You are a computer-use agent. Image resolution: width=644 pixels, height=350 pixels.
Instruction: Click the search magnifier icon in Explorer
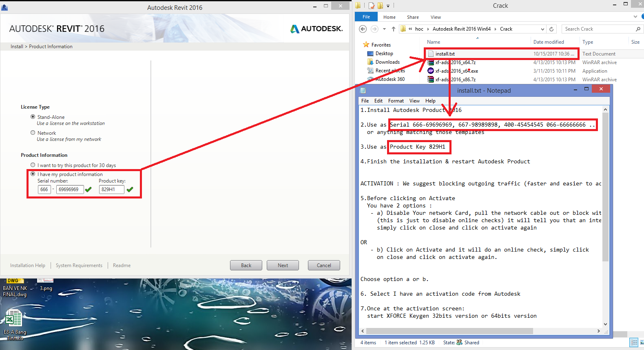[x=638, y=29]
